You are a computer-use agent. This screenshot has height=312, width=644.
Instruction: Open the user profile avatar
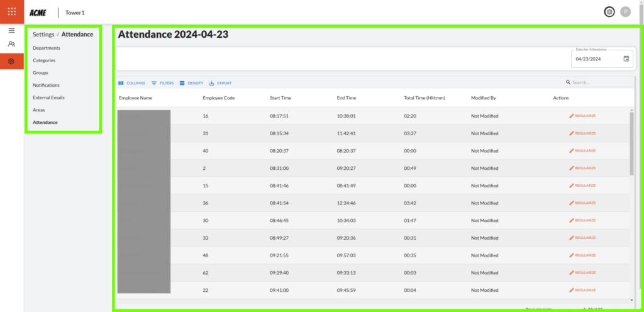point(625,11)
